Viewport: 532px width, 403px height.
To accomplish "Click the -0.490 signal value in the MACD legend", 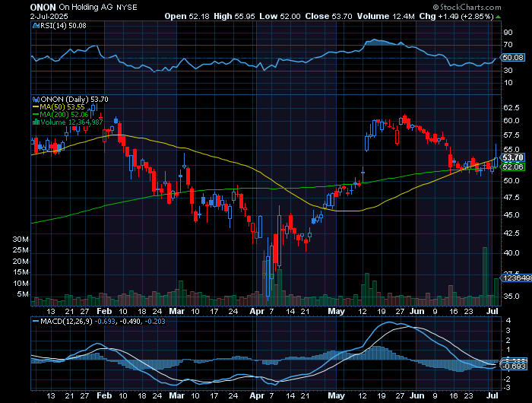I will [x=130, y=321].
